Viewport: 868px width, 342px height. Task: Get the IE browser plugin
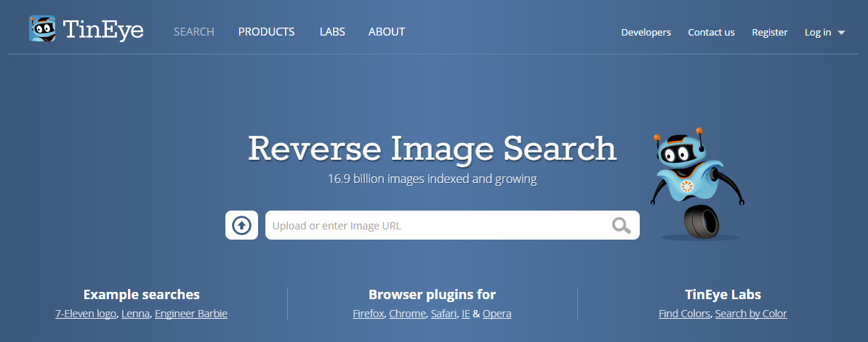tap(465, 314)
